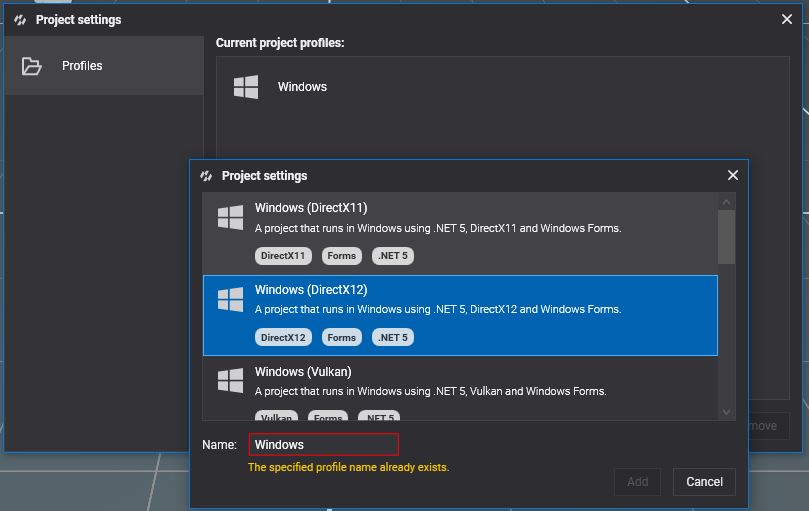The height and width of the screenshot is (511, 809).
Task: Click the Windows (Vulkan) template logo icon
Action: click(x=231, y=381)
